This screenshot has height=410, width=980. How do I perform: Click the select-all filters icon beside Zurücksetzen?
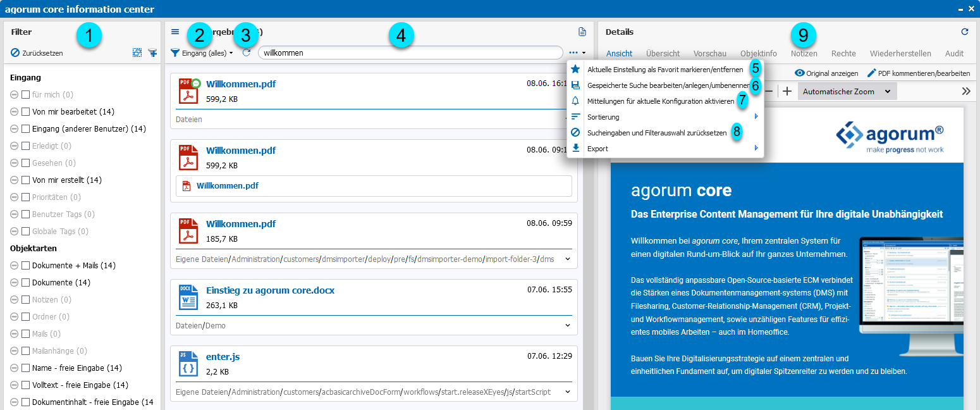[137, 53]
